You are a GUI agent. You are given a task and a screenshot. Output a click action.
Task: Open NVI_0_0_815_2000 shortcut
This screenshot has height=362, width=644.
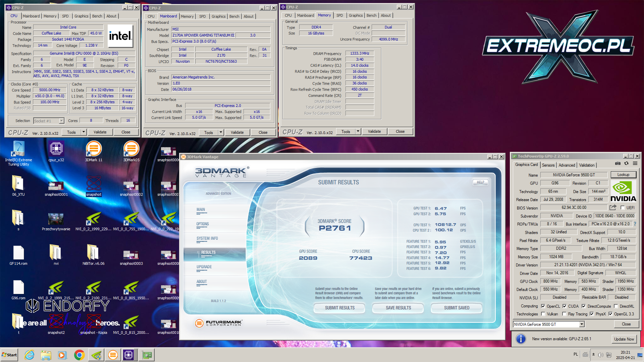point(131,324)
